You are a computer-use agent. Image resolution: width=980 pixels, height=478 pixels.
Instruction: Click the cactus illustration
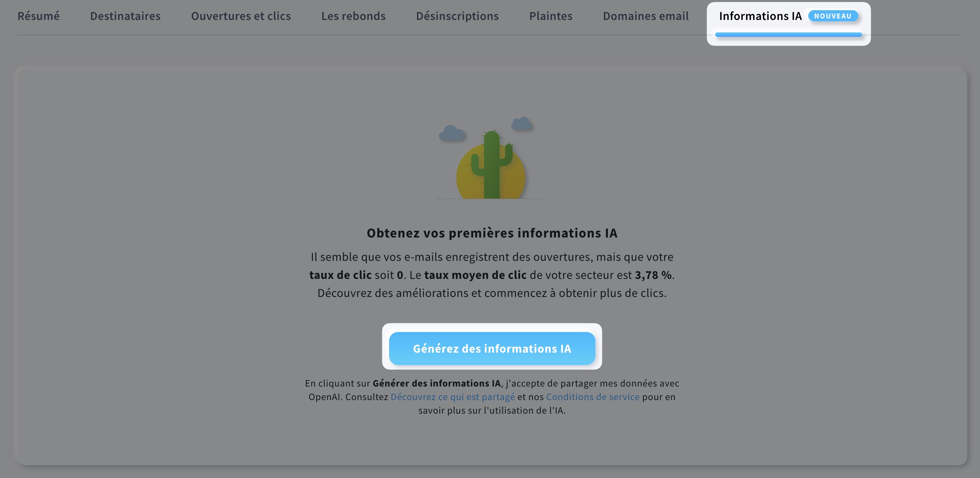(491, 158)
